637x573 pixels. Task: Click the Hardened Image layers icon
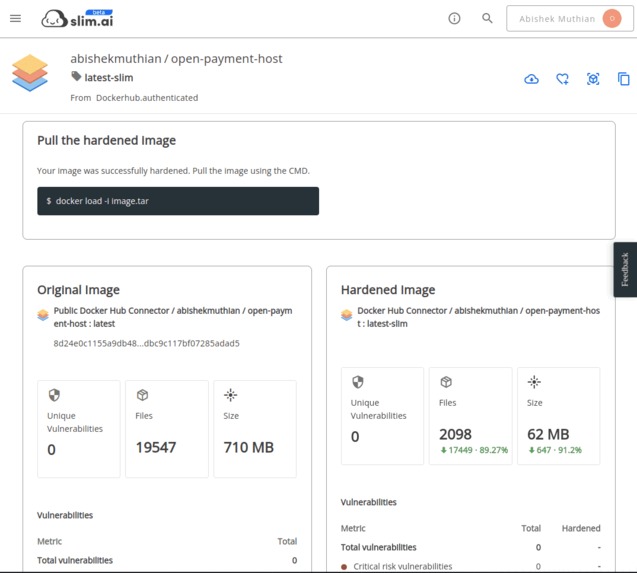point(347,315)
